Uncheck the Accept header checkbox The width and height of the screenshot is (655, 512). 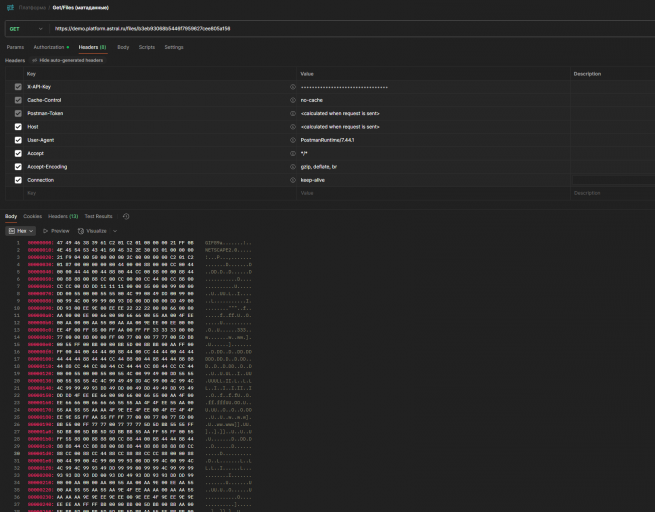[x=18, y=154]
